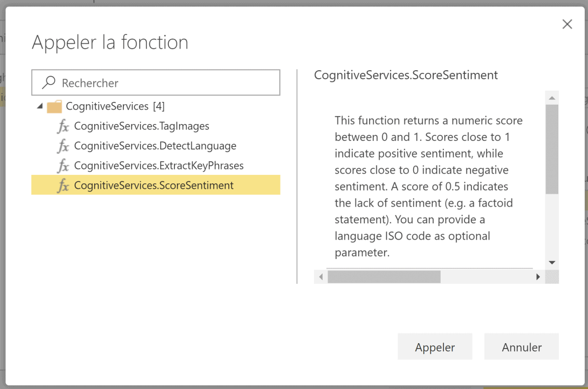Click the Annuler button
The height and width of the screenshot is (389, 588).
(521, 346)
